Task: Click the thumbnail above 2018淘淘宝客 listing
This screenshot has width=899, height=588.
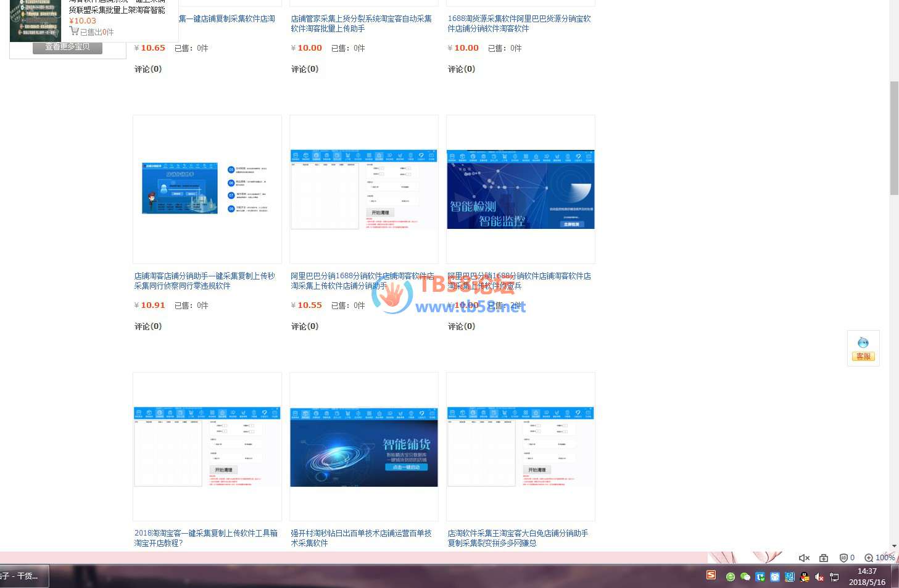Action: [x=207, y=447]
